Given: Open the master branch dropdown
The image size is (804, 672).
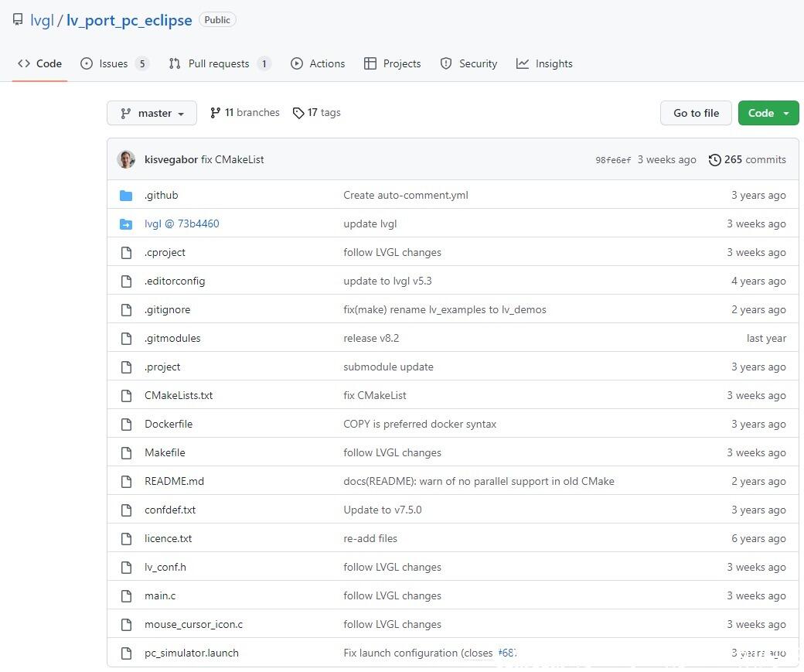Looking at the screenshot, I should coord(152,113).
